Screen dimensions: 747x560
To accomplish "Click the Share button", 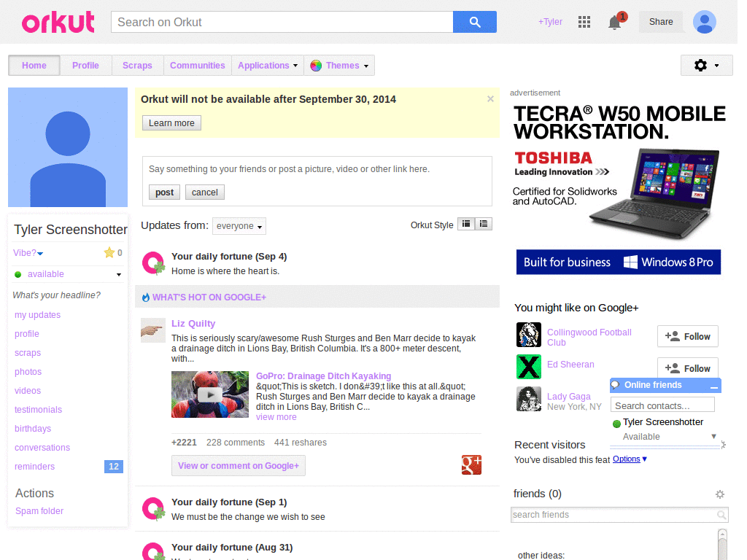I will pyautogui.click(x=661, y=22).
